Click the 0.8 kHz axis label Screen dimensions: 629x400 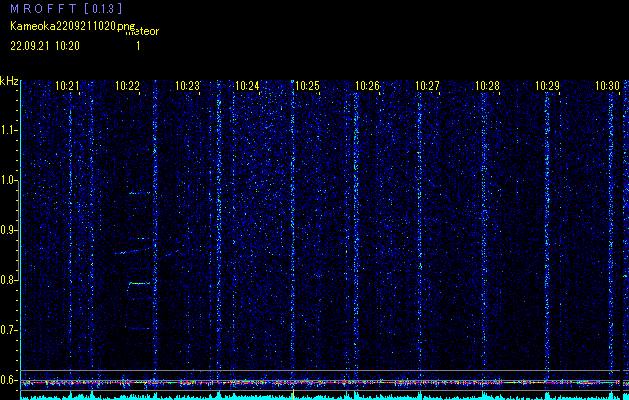[8, 280]
